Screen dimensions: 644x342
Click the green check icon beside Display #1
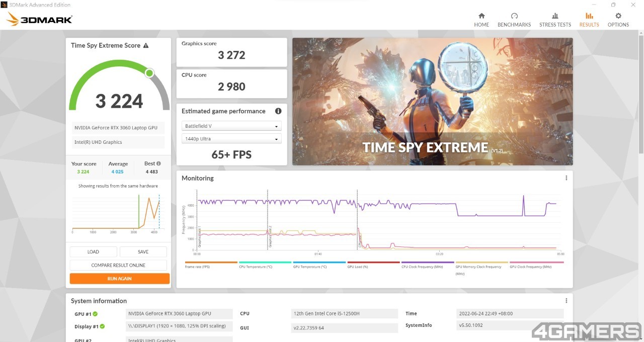(102, 326)
